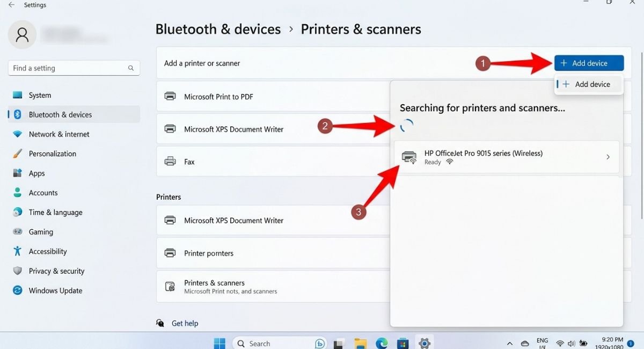This screenshot has width=644, height=349.
Task: Open the Wi-Fi network tray icon
Action: 560,344
